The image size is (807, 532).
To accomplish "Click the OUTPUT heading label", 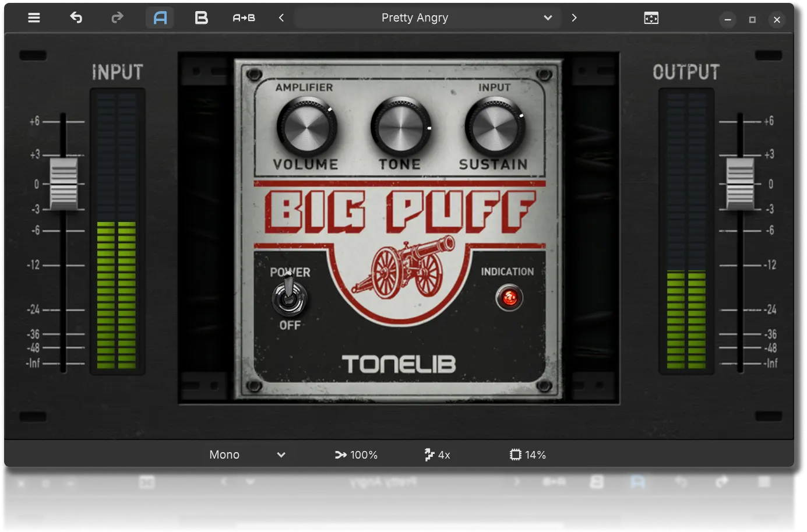I will (686, 72).
